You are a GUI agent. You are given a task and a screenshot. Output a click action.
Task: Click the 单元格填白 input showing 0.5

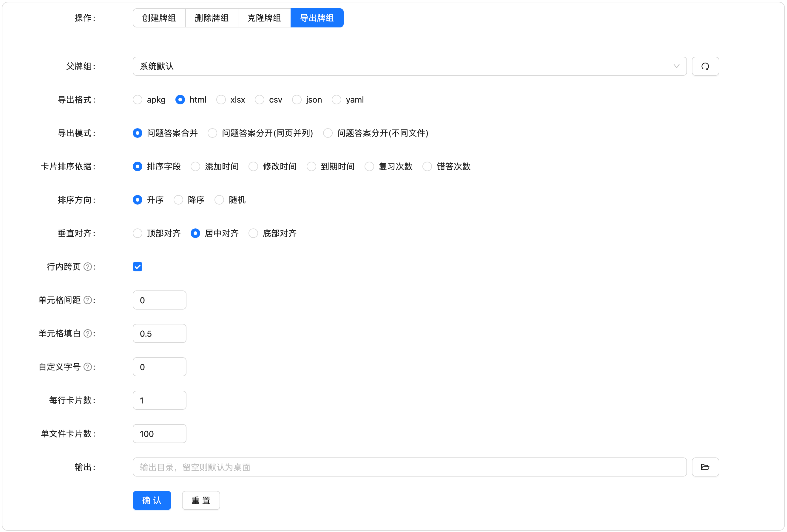click(160, 333)
